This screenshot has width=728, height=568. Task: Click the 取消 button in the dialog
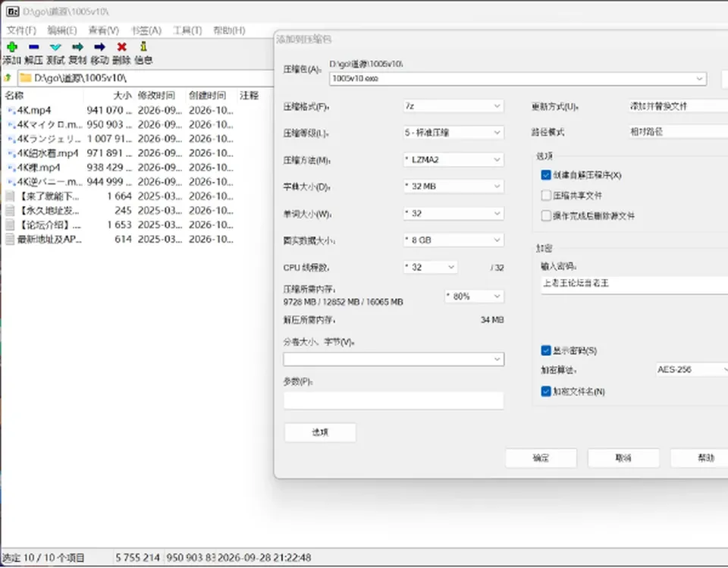[x=623, y=458]
